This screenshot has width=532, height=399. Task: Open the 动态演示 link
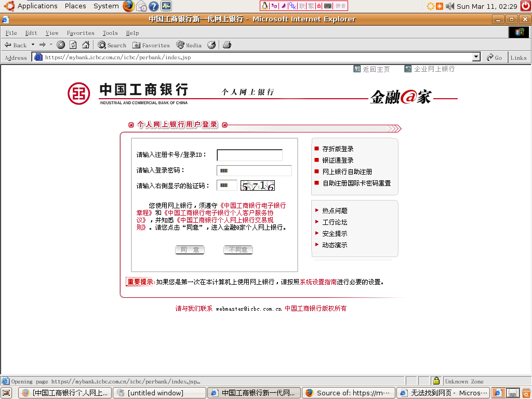[335, 245]
